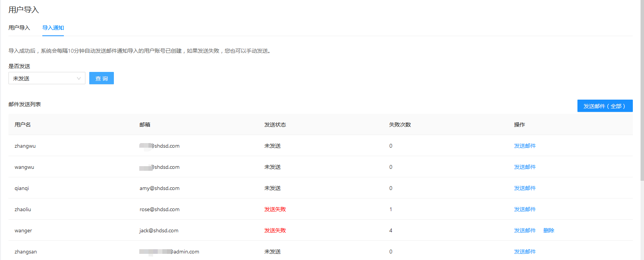The width and height of the screenshot is (644, 260).
Task: Click the 发送邮件（全部）button
Action: click(605, 106)
